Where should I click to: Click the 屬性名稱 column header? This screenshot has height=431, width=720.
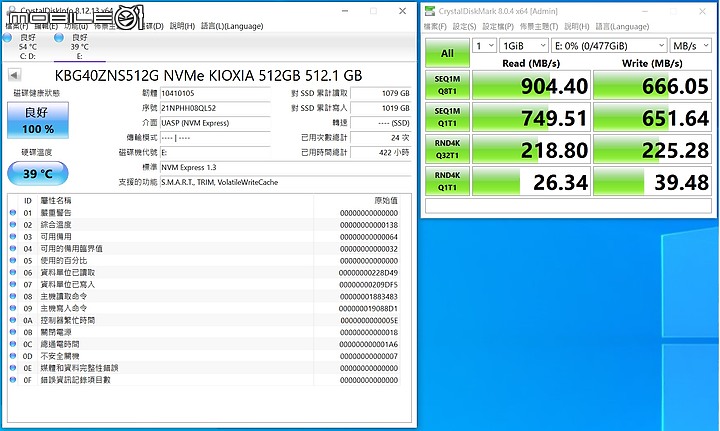pos(56,201)
